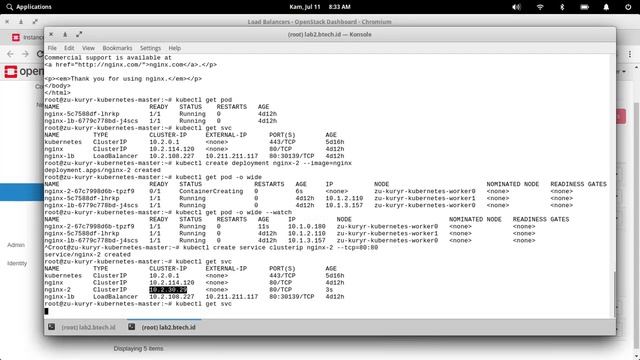Open Konsole Help menu

(175, 48)
